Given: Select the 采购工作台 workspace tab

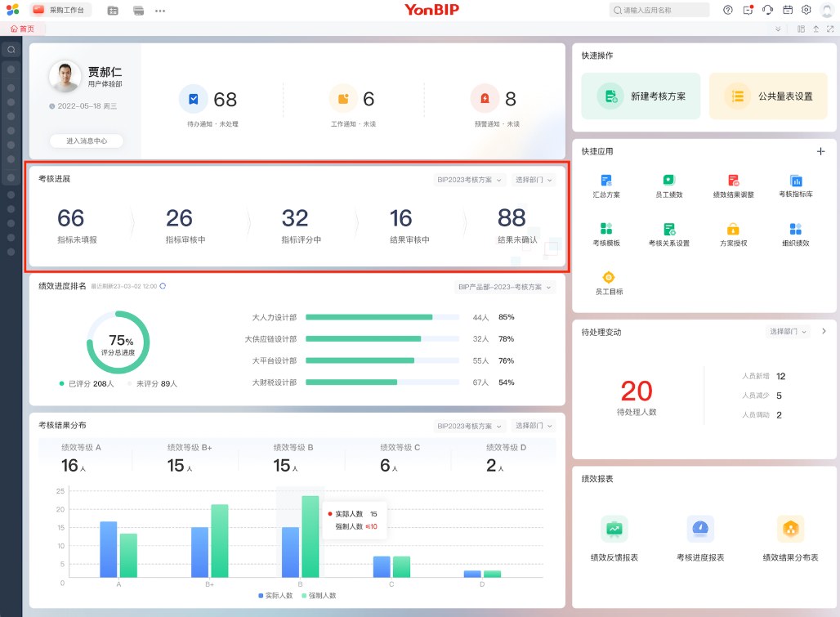Looking at the screenshot, I should tap(60, 10).
